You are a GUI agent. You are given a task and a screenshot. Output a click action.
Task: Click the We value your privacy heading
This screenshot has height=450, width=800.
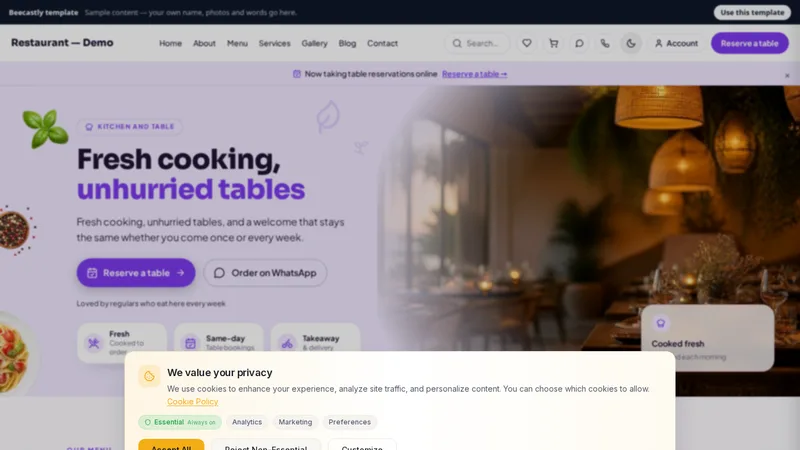(220, 372)
